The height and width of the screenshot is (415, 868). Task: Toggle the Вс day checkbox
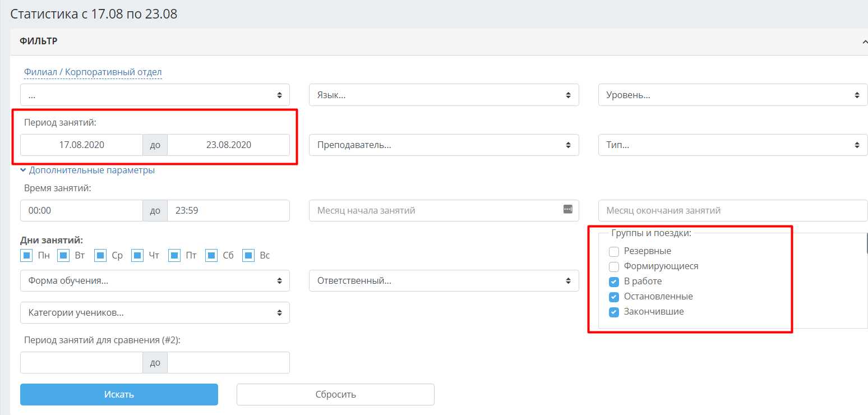click(248, 256)
